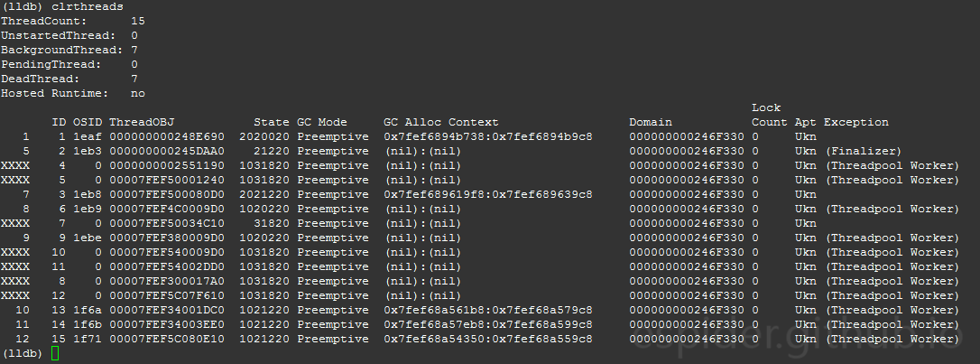Click OSID 1eaf in first thread row

click(x=87, y=136)
